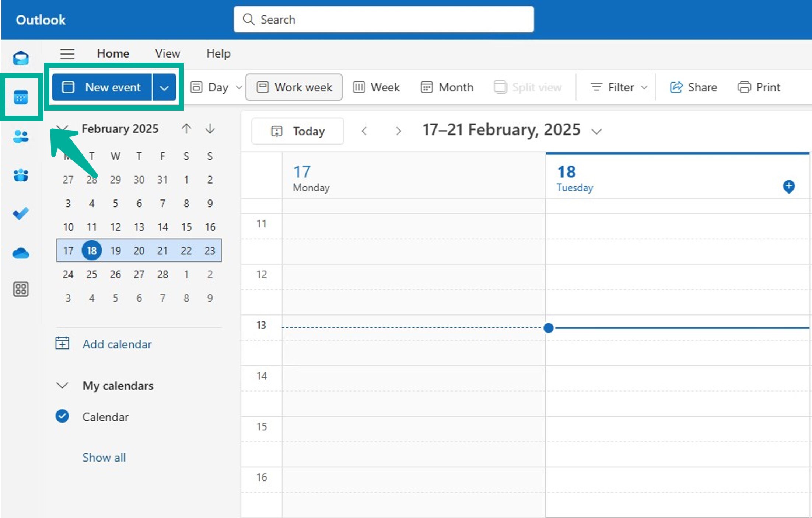Image resolution: width=812 pixels, height=518 pixels.
Task: Collapse the My calendars section
Action: pos(62,386)
